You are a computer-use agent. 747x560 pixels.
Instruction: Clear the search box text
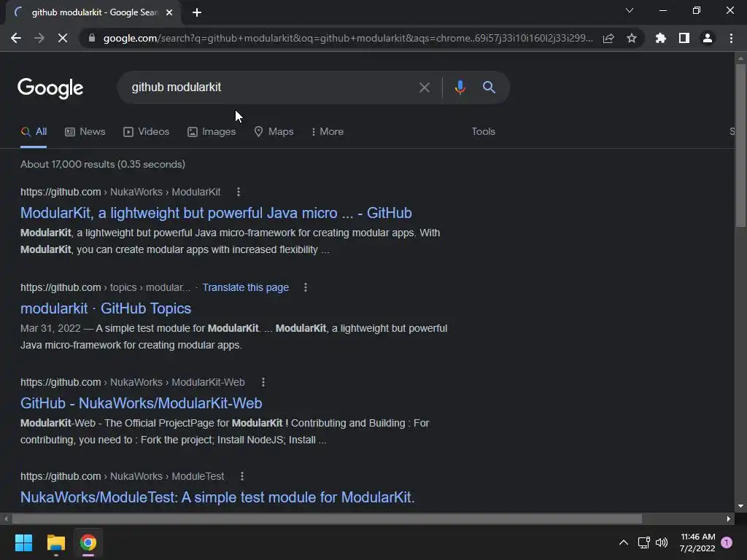click(424, 87)
